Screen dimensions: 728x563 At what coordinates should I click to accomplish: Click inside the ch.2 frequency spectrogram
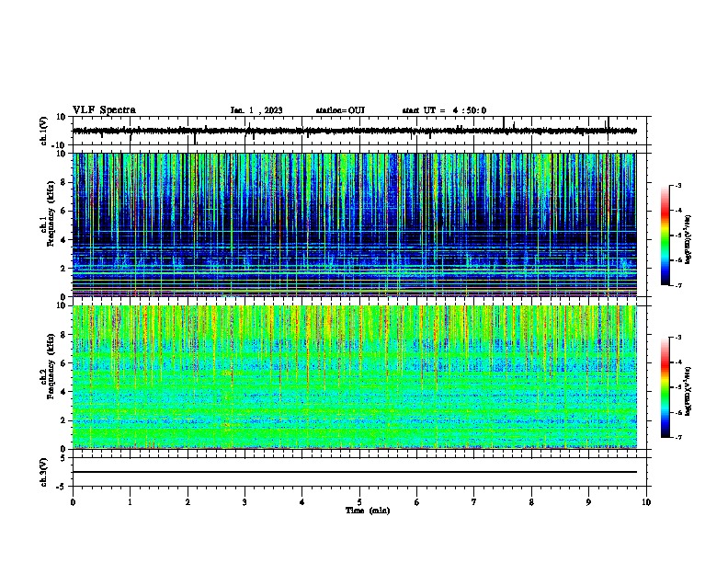tap(354, 377)
